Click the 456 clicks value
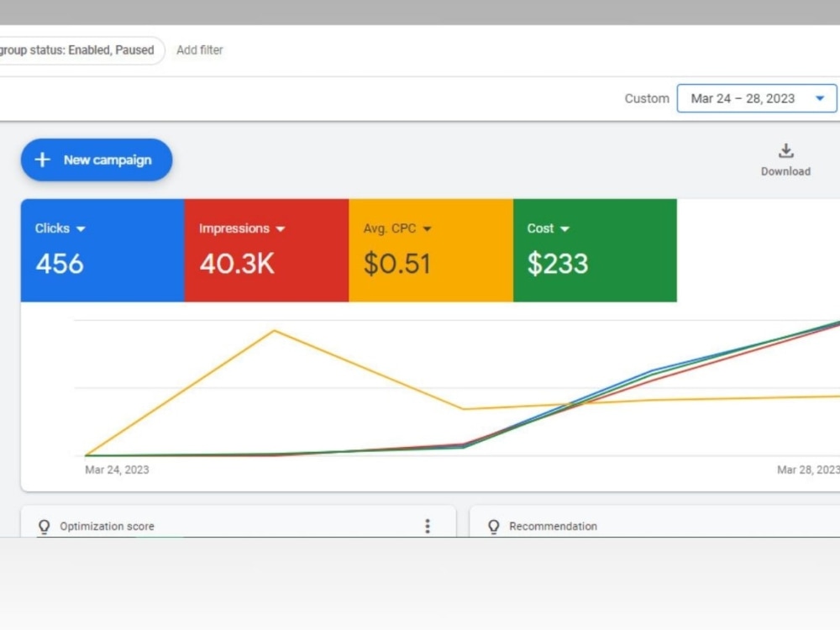 [60, 264]
